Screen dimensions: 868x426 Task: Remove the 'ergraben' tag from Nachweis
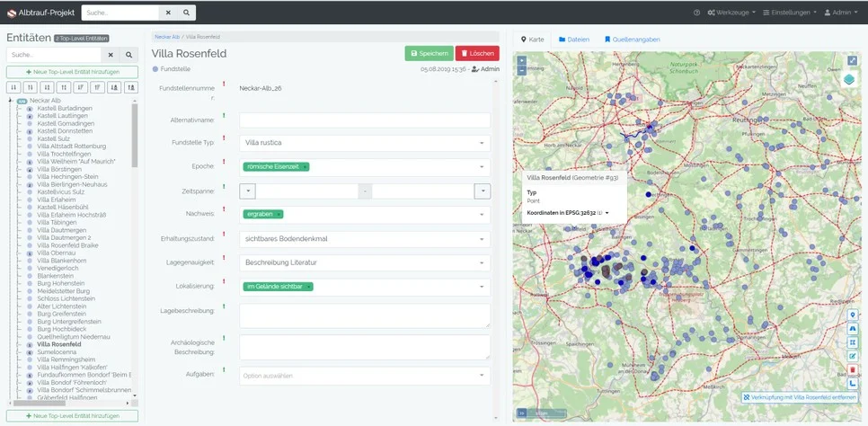[279, 214]
